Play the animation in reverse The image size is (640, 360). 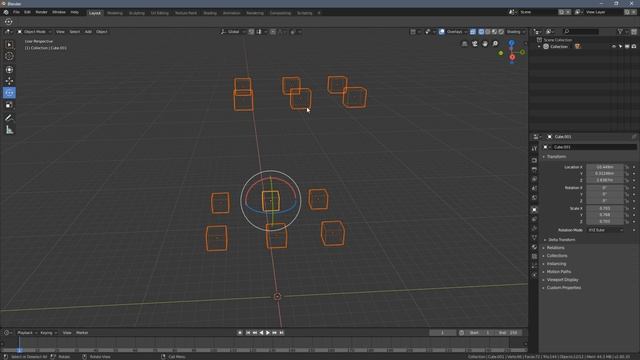pos(261,333)
